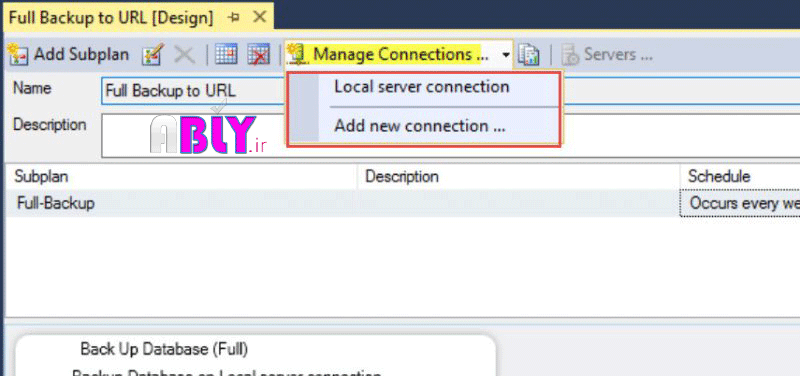This screenshot has width=800, height=376.
Task: Click the Description column header
Action: click(519, 177)
